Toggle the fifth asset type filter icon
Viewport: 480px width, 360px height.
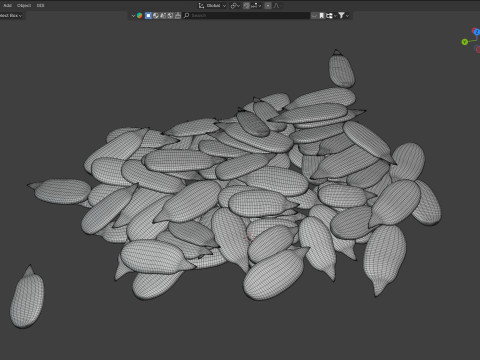coord(178,16)
